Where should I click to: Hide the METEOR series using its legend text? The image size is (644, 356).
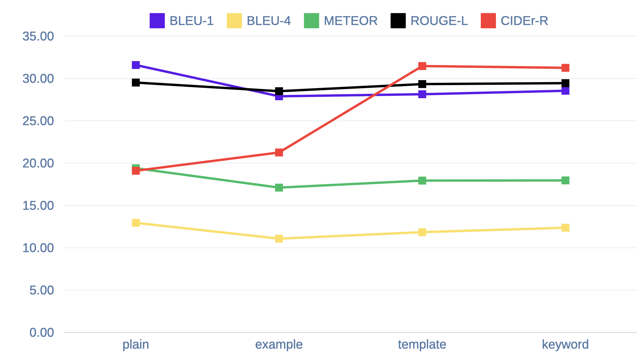coord(350,21)
